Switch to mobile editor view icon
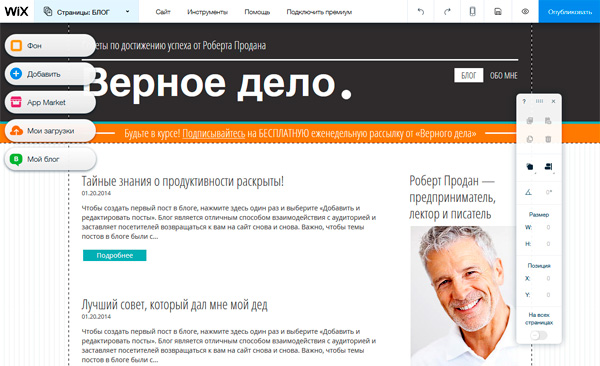This screenshot has width=600, height=366. (473, 11)
